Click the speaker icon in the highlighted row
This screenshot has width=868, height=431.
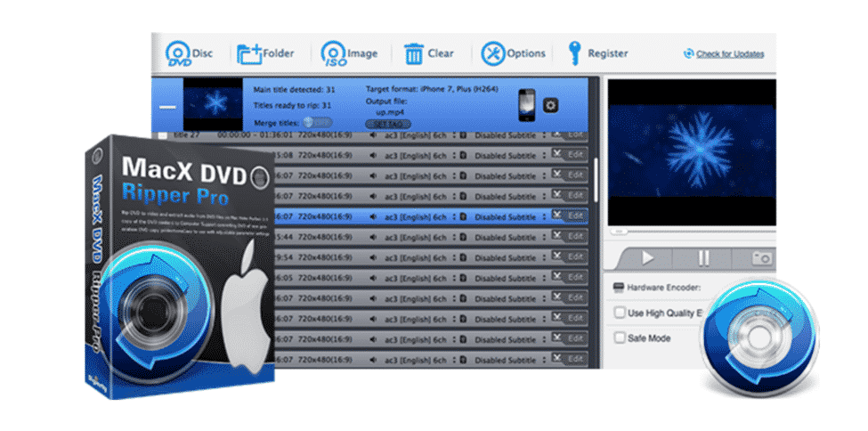374,217
